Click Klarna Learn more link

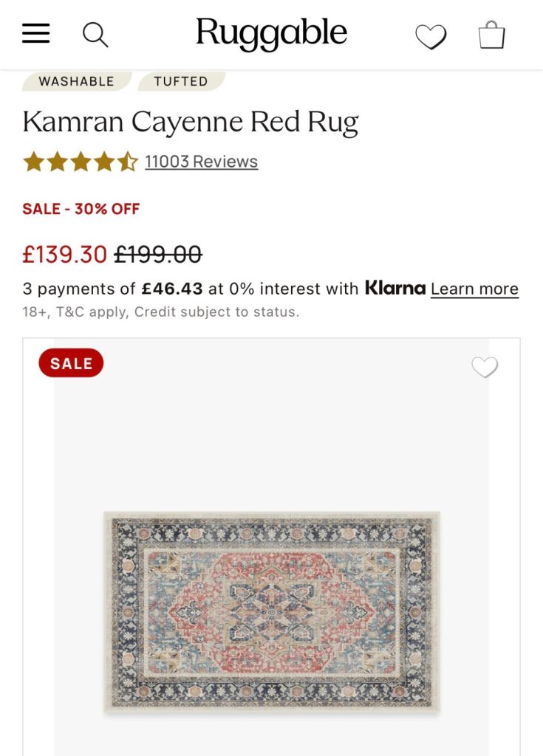pyautogui.click(x=474, y=289)
